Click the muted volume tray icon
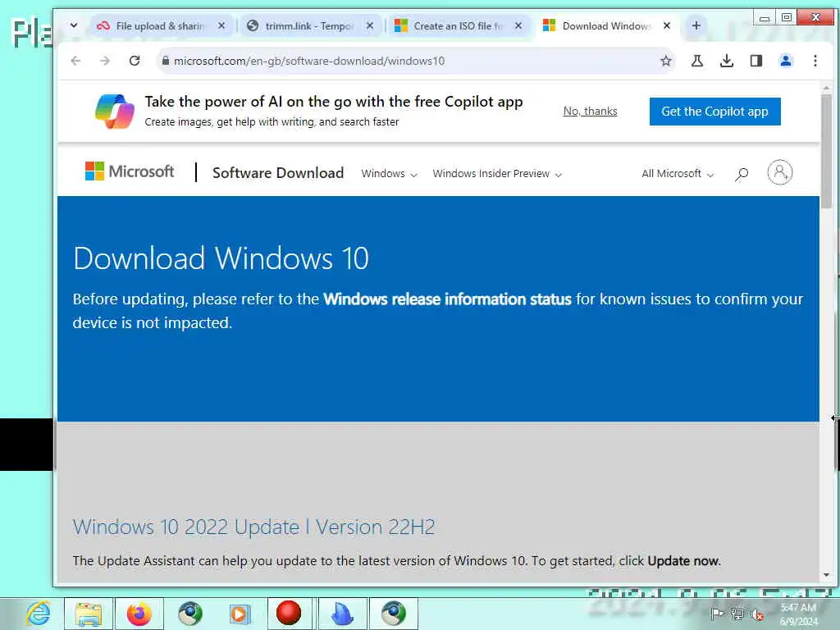 click(757, 614)
